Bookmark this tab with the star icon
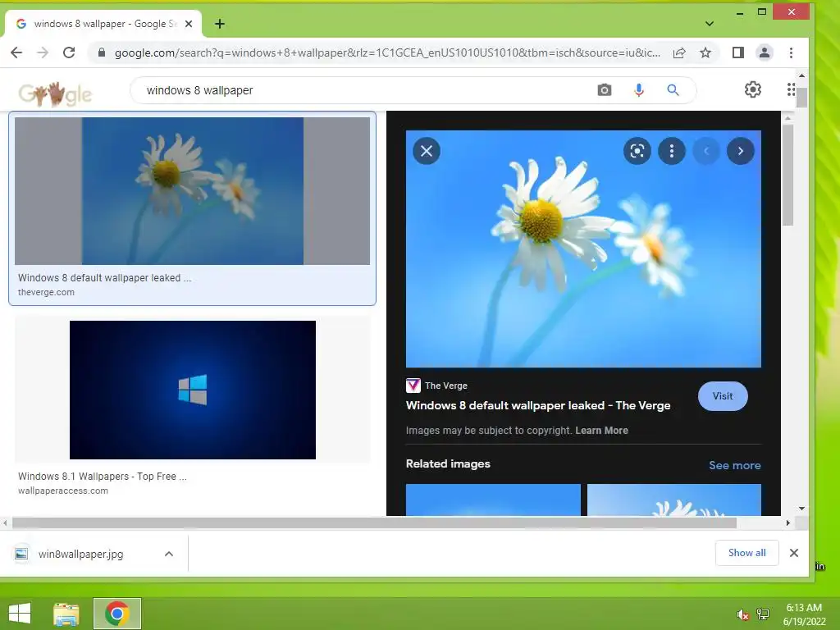The image size is (840, 630). coord(705,52)
